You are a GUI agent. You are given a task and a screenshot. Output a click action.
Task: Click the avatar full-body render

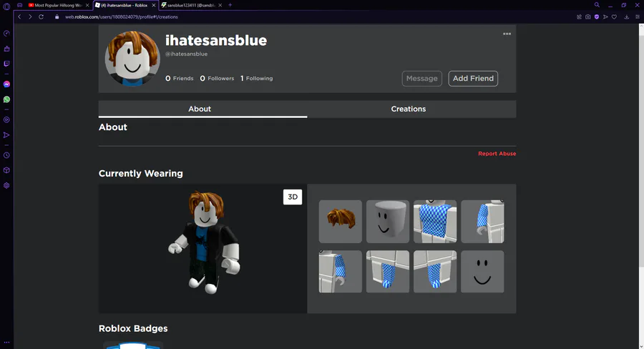pyautogui.click(x=204, y=242)
